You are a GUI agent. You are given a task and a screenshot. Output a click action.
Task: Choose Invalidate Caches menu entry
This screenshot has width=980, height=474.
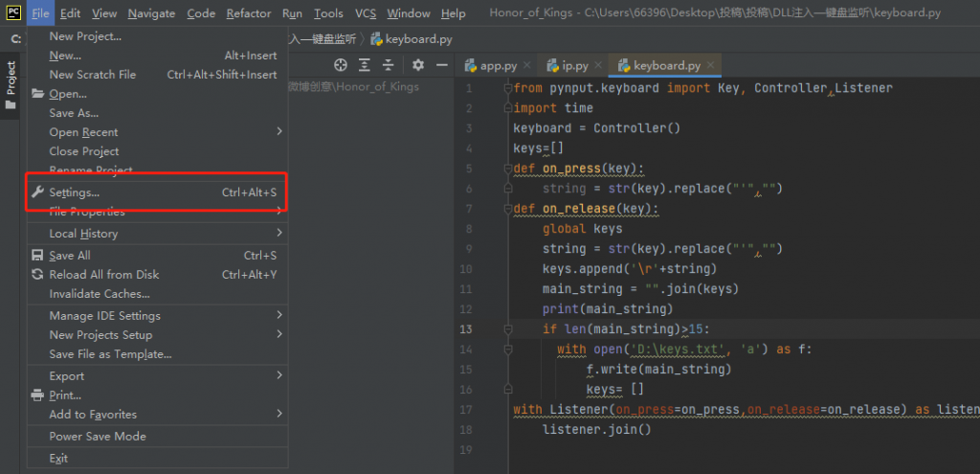(x=100, y=294)
